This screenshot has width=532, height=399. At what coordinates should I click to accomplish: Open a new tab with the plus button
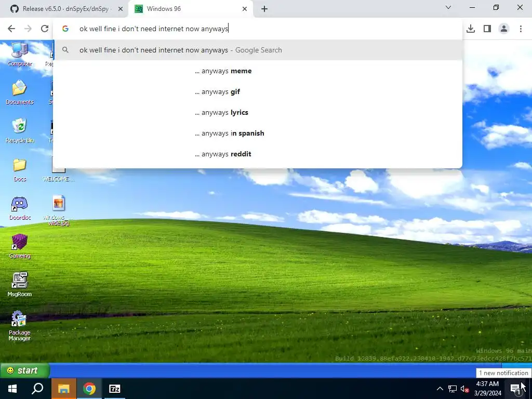(x=264, y=9)
